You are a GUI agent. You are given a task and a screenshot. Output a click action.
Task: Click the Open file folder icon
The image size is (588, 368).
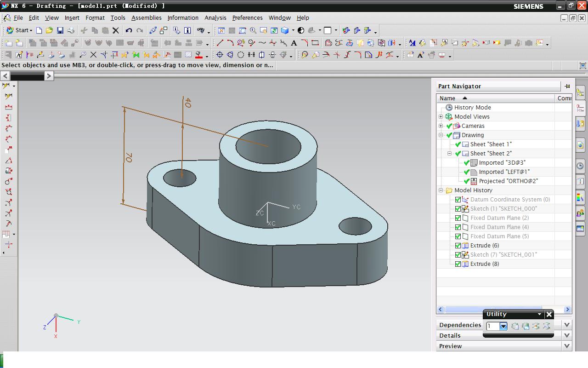click(49, 30)
